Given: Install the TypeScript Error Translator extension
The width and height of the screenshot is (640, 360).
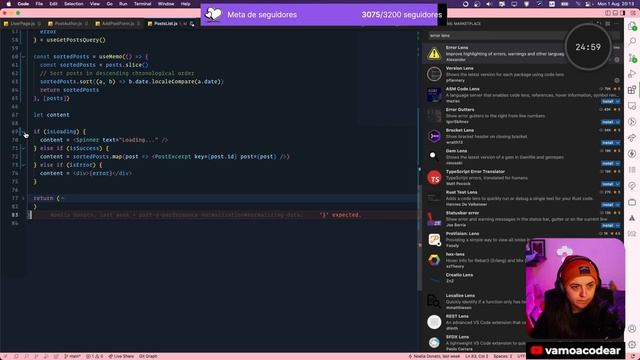Looking at the screenshot, I should coord(608,184).
